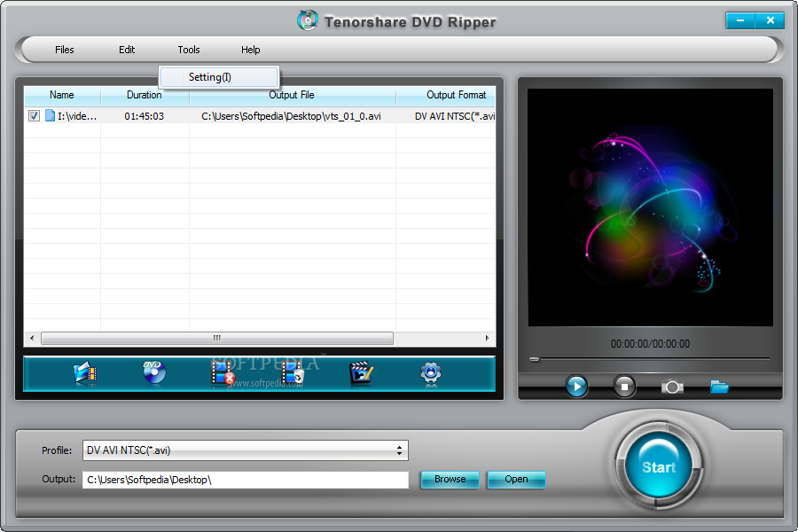Open the video edit clapperboard icon
The image size is (798, 532).
(362, 373)
